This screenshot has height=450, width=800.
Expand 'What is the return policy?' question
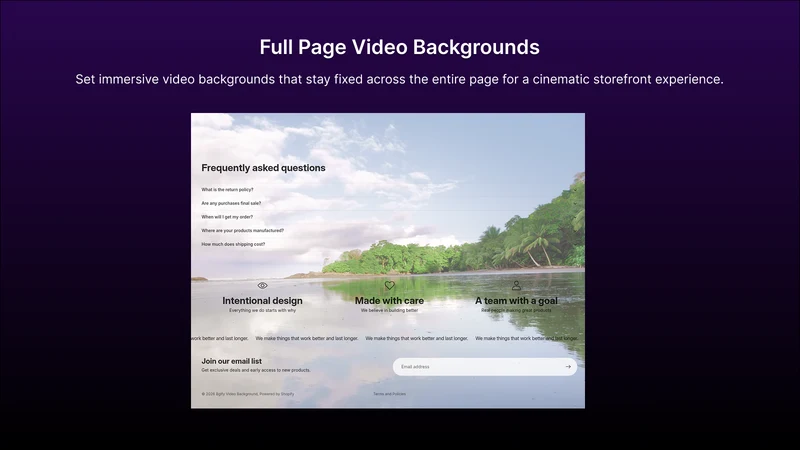(x=227, y=189)
